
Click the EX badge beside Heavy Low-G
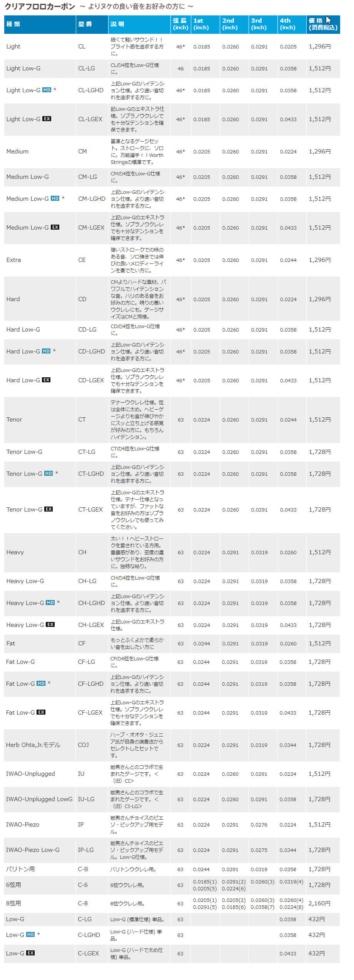click(50, 625)
